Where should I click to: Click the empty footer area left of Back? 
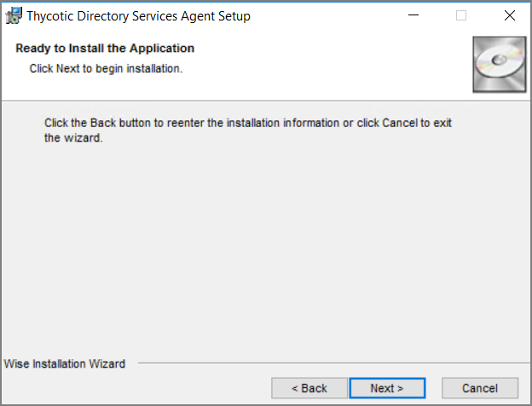(x=136, y=388)
